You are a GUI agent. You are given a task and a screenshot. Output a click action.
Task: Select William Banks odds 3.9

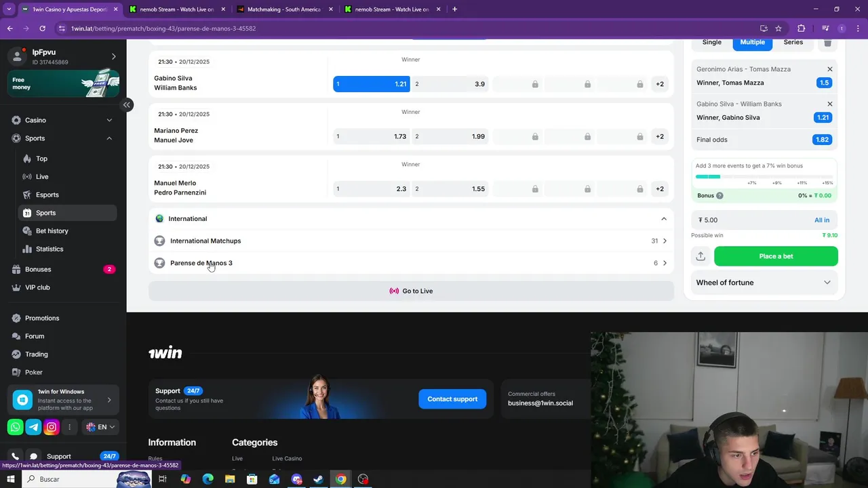(x=450, y=84)
